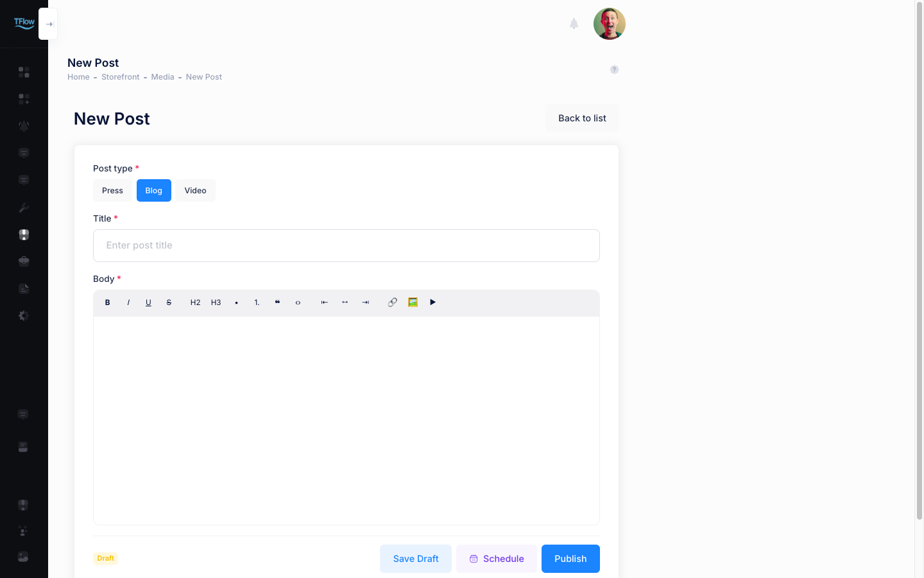Select Blog as post type

click(x=154, y=191)
